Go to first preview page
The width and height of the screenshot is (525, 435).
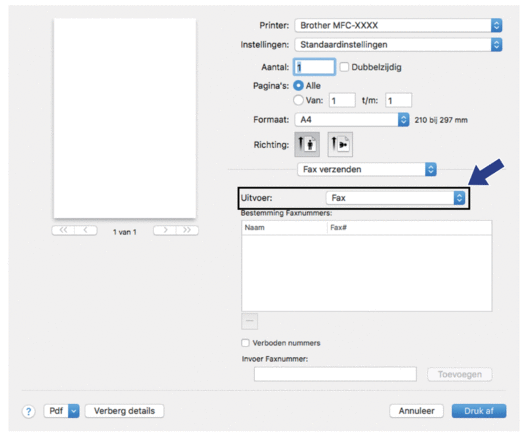63,230
